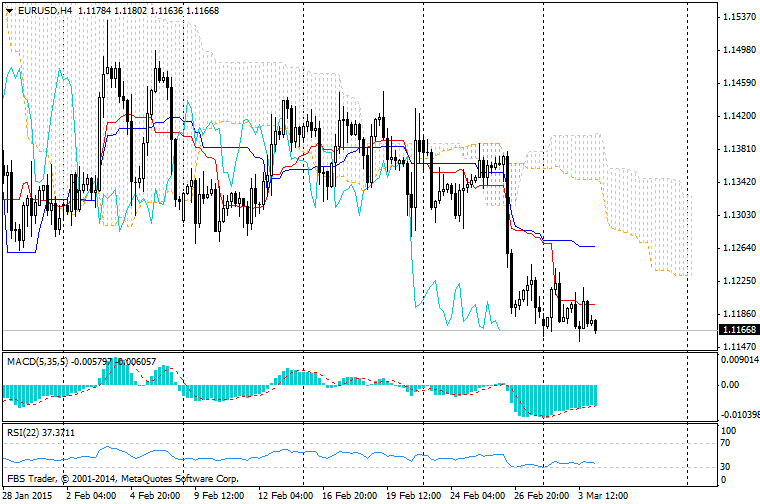This screenshot has width=760, height=504.
Task: Select the price axis value 1.11860
Action: (739, 314)
